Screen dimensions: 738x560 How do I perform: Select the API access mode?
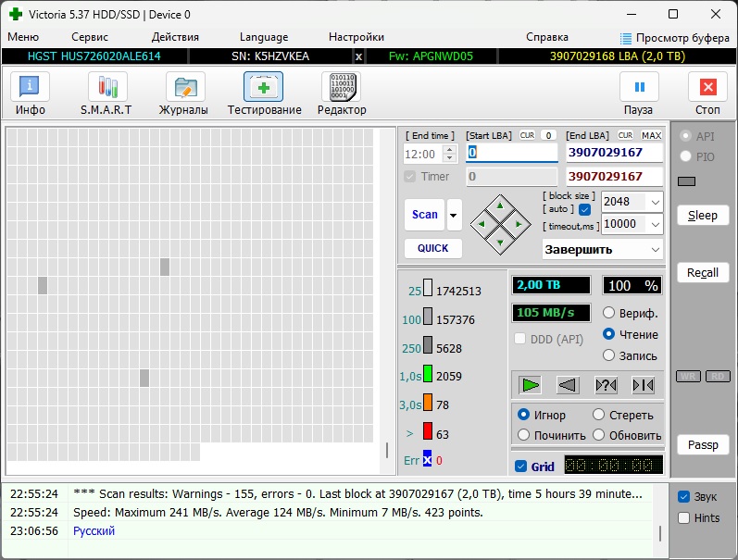click(685, 136)
